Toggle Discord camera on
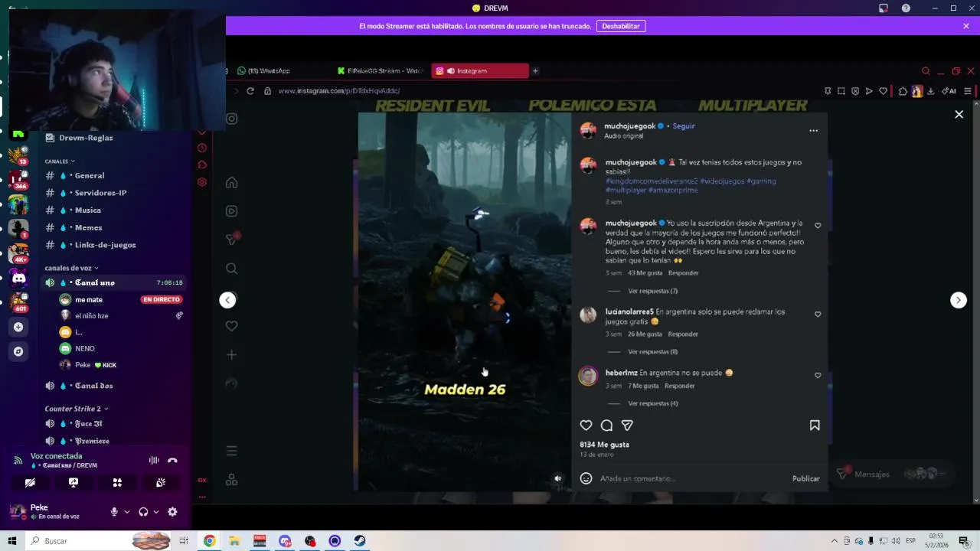 [30, 483]
